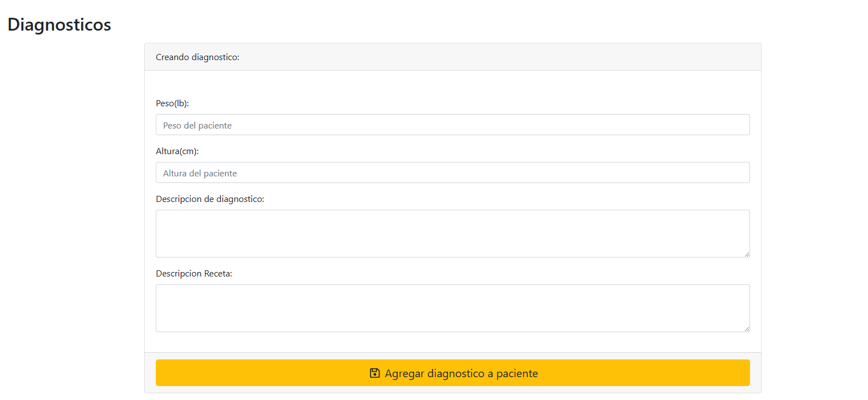868x400 pixels.
Task: Click the Altura(cm): label
Action: (x=177, y=151)
